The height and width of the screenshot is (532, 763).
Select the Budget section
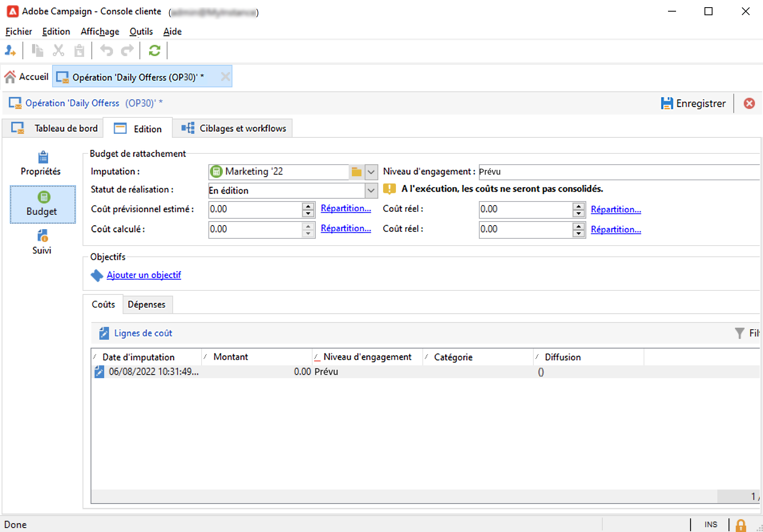[42, 204]
